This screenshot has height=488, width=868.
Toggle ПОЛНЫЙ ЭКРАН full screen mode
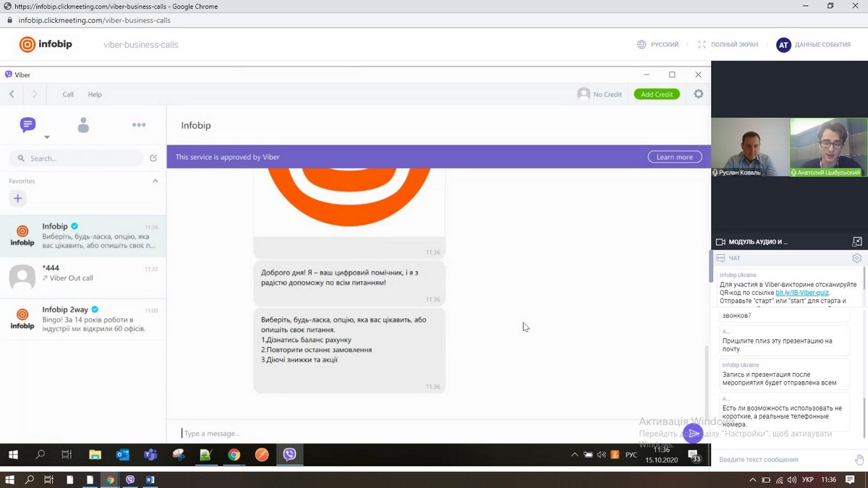pos(728,45)
